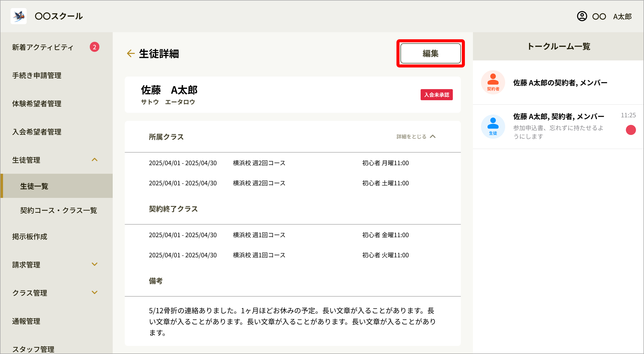Click the 所属クラス section heading
The image size is (644, 354).
coord(166,137)
